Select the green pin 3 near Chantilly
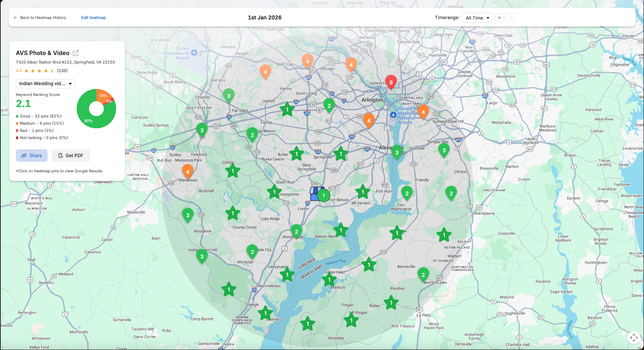Viewport: 644px width, 350px height. [228, 96]
